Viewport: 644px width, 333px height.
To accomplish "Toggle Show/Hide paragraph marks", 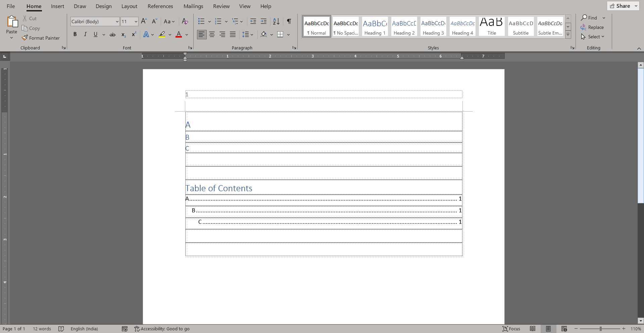I will 289,22.
